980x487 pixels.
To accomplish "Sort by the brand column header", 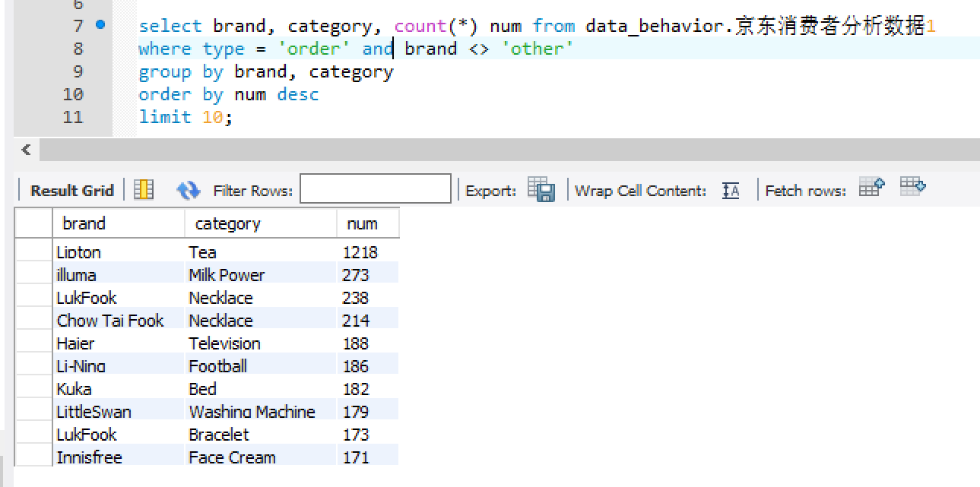I will coord(118,223).
